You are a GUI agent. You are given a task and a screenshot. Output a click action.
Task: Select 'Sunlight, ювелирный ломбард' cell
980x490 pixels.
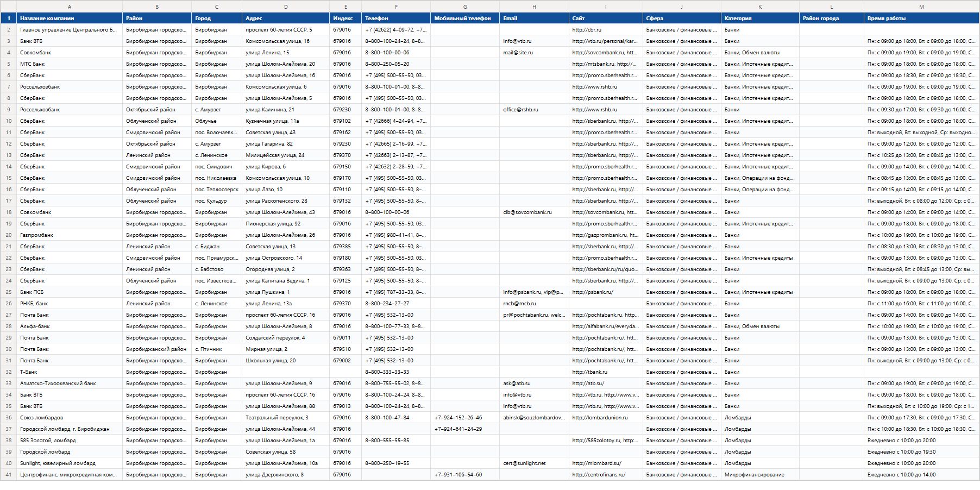click(70, 463)
